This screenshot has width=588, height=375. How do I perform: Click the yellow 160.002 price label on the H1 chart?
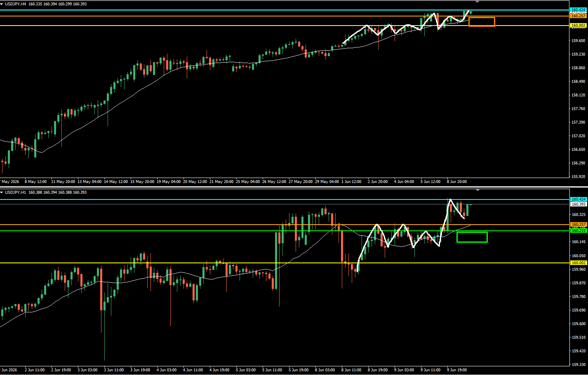pos(578,263)
